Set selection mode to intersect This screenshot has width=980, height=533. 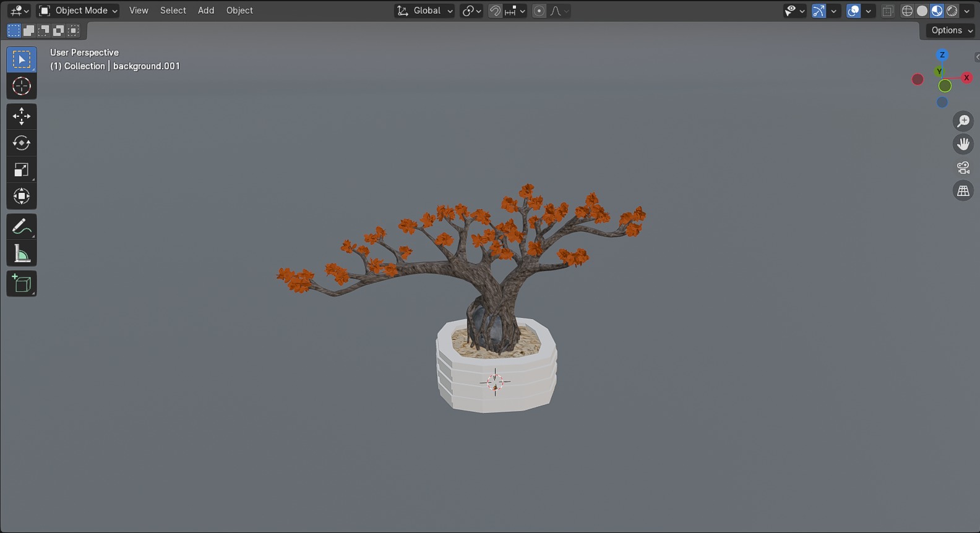tap(73, 30)
